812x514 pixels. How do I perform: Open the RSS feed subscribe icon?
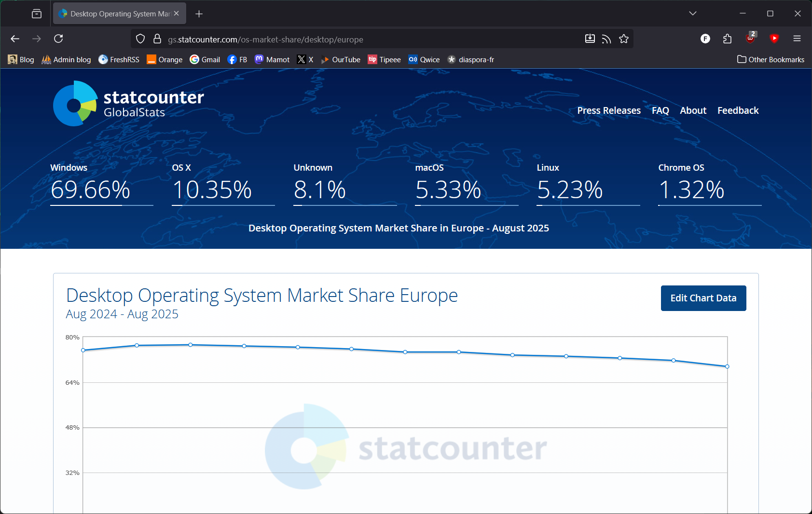tap(606, 39)
